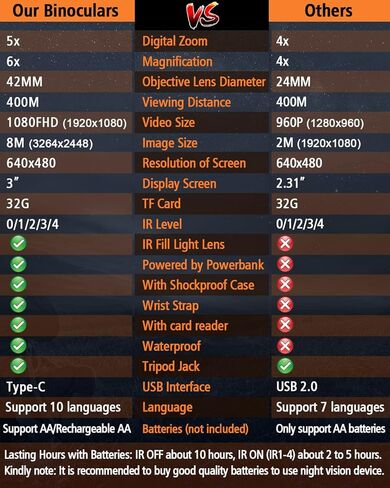Click the Powered by Powerbank label
This screenshot has height=488, width=390.
[203, 265]
